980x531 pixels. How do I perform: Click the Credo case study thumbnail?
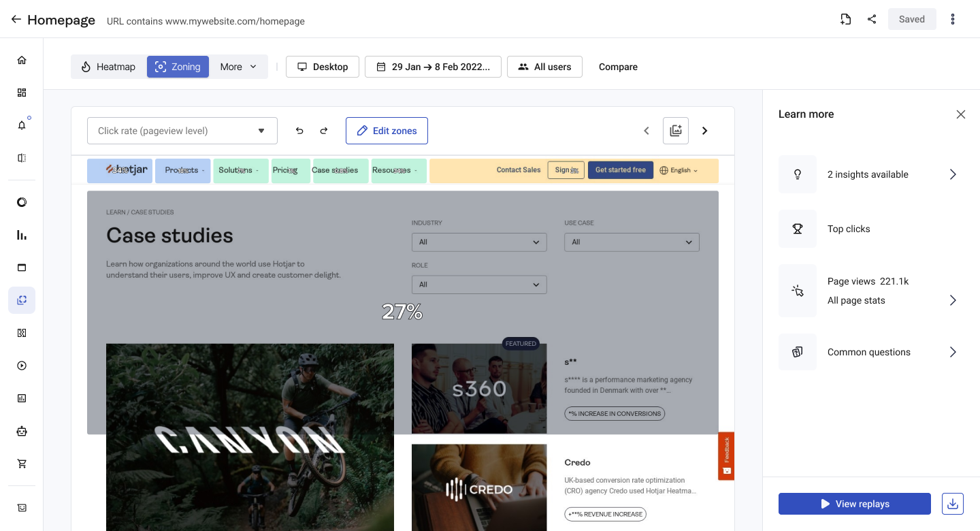click(479, 487)
